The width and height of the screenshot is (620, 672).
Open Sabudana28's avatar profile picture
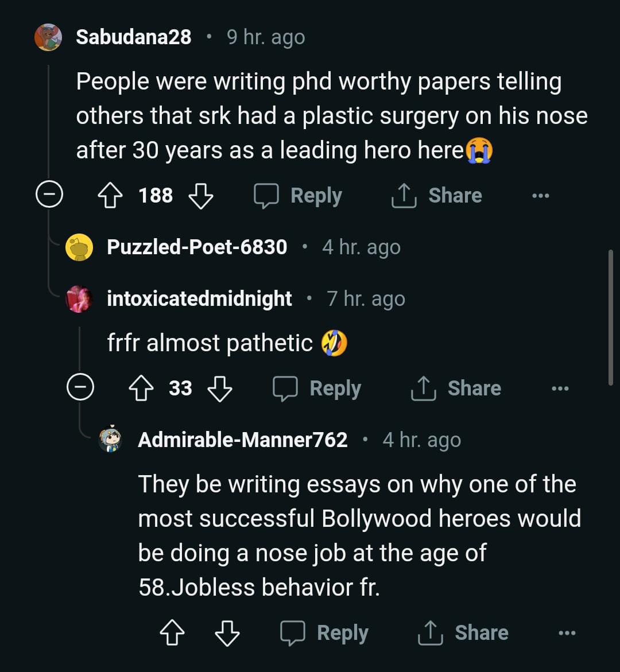(x=48, y=37)
